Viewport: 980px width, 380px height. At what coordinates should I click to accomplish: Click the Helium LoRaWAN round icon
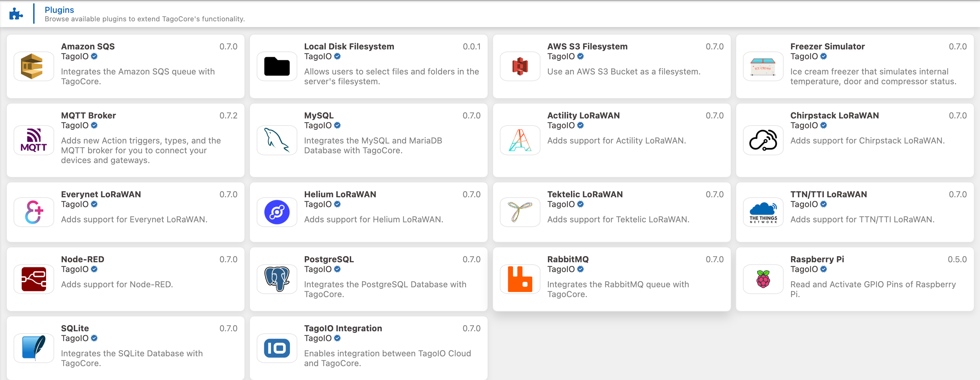pos(277,212)
